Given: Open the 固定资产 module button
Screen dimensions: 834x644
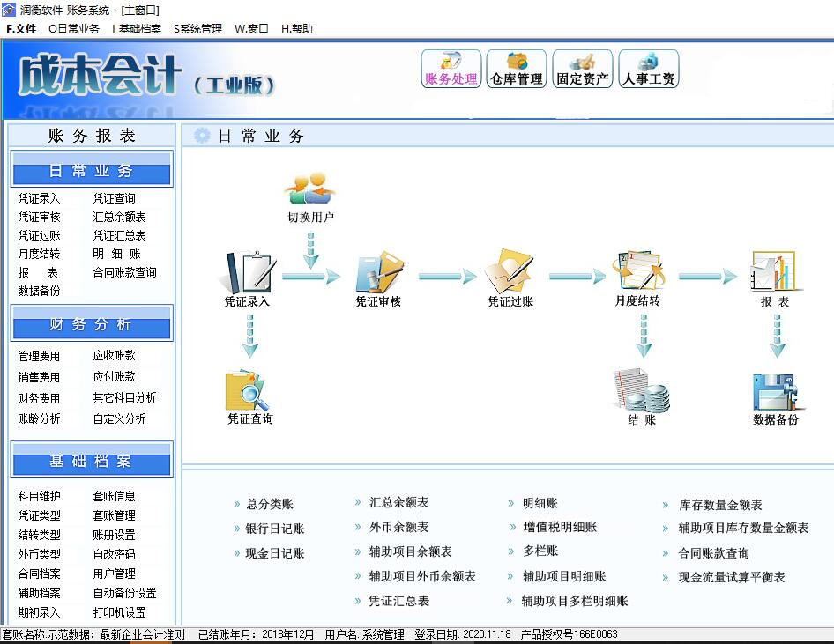Looking at the screenshot, I should (x=583, y=69).
